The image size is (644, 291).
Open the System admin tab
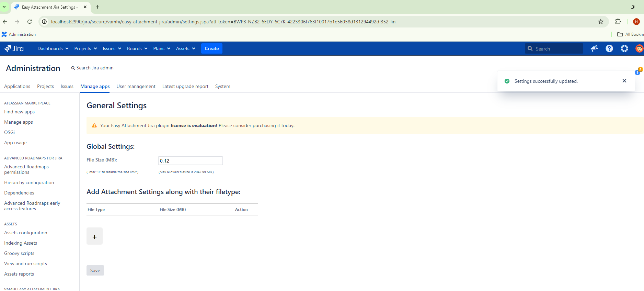point(222,86)
